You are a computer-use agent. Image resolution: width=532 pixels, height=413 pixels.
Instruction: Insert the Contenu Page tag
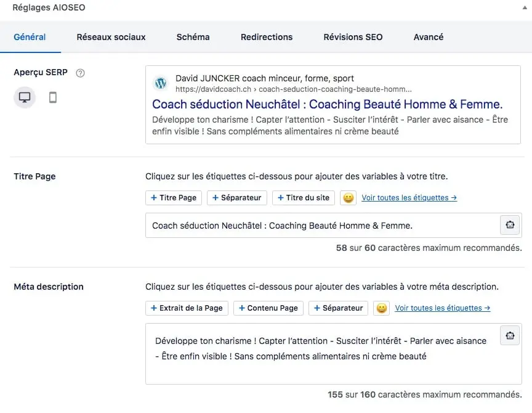pos(268,308)
